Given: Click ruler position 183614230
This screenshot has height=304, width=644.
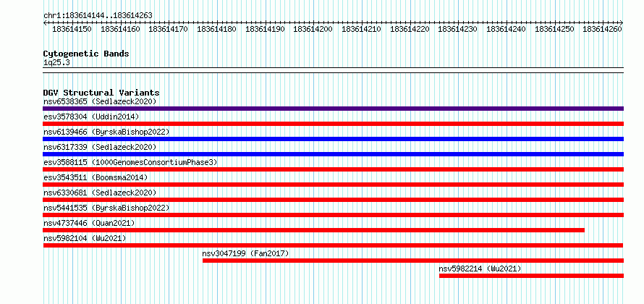Looking at the screenshot, I should 458,29.
